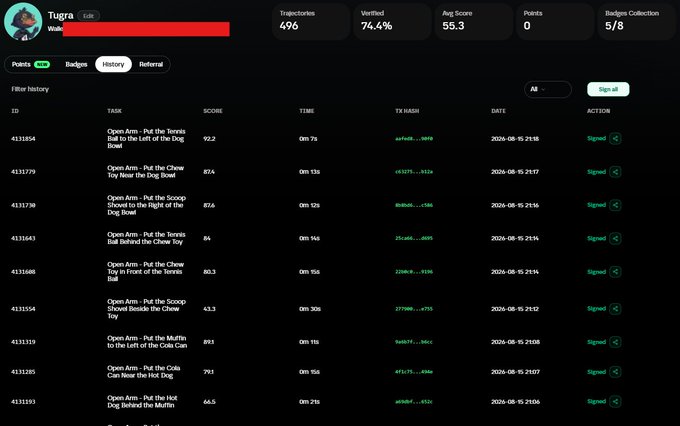This screenshot has height=426, width=680.
Task: Click the score value 43.3
Action: click(209, 309)
